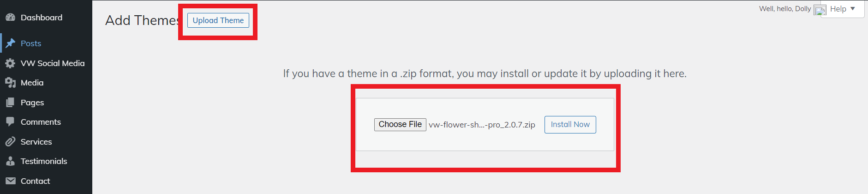Click the user avatar next to Dolly
The height and width of the screenshot is (194, 868).
point(820,10)
